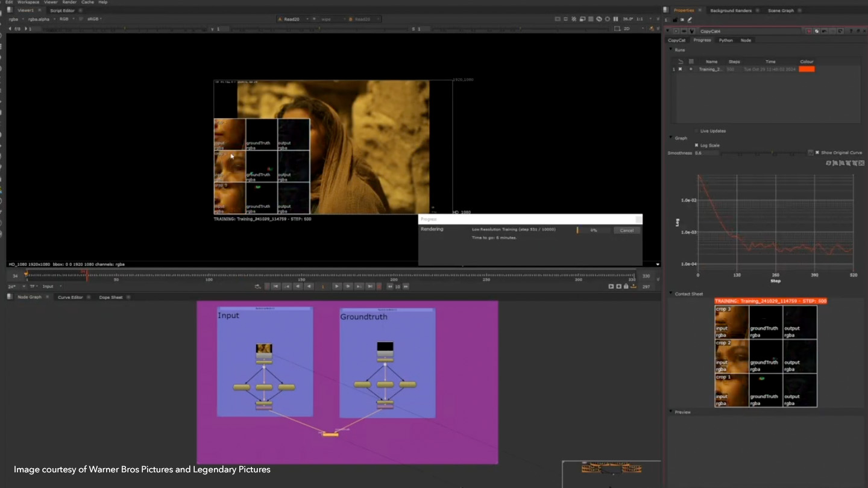Click the grid view icon above the Runs list

click(691, 61)
